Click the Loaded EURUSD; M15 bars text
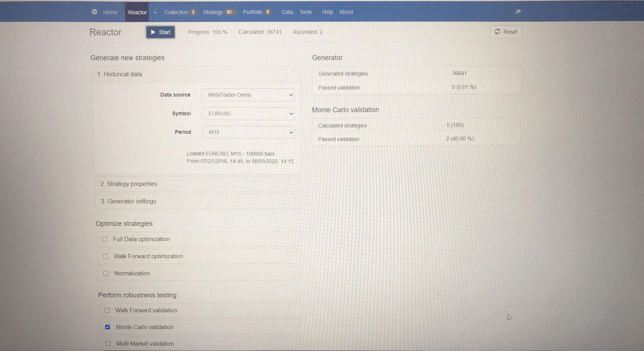The height and width of the screenshot is (351, 644). point(231,154)
